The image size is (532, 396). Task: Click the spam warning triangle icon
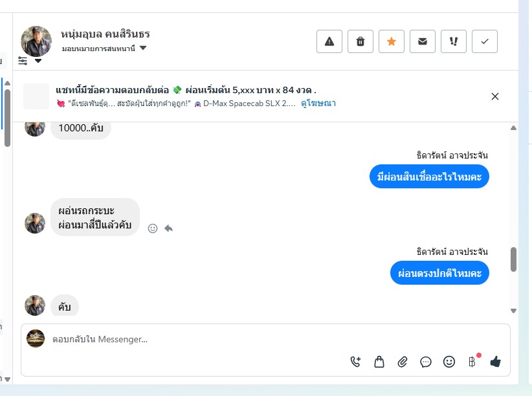pyautogui.click(x=329, y=41)
